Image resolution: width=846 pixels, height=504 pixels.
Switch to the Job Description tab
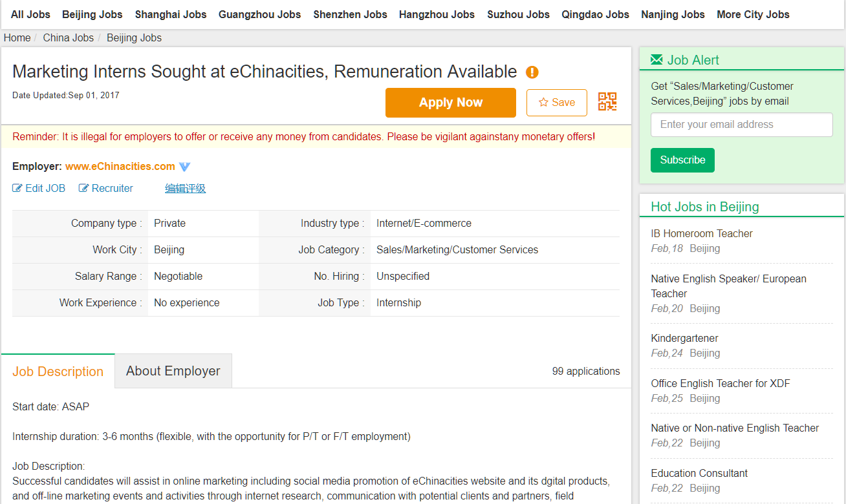pyautogui.click(x=58, y=372)
